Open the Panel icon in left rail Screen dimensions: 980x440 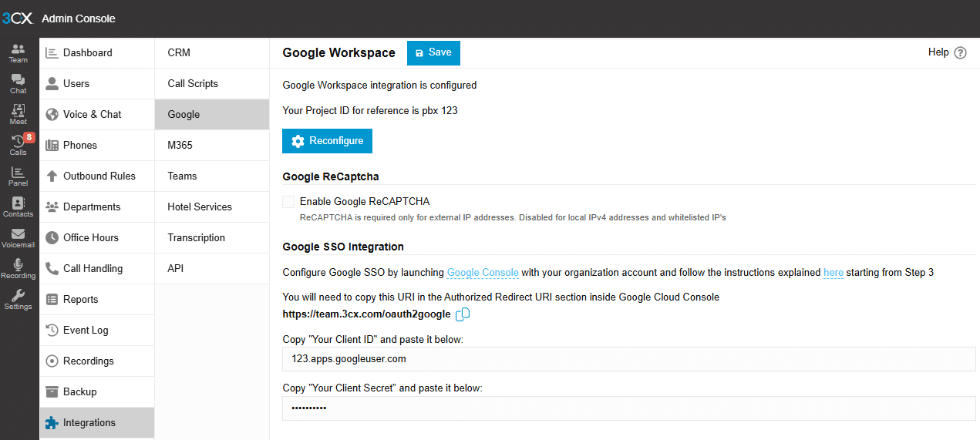pos(19,176)
